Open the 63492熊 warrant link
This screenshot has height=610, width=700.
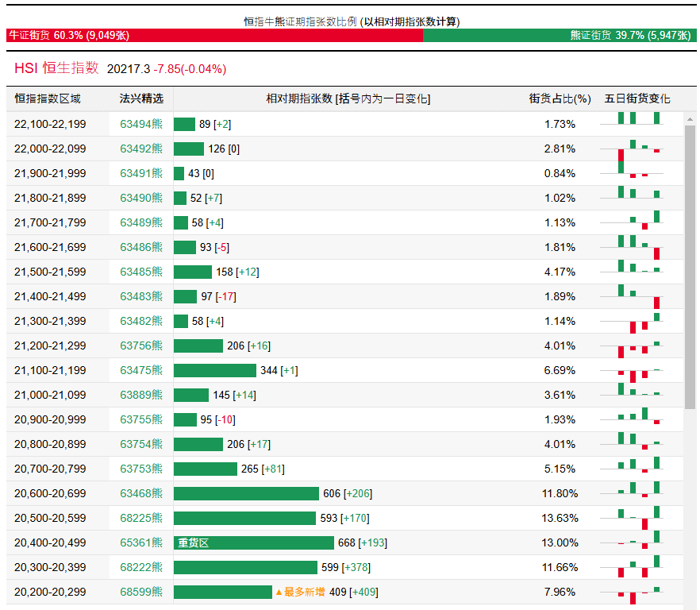tap(141, 149)
